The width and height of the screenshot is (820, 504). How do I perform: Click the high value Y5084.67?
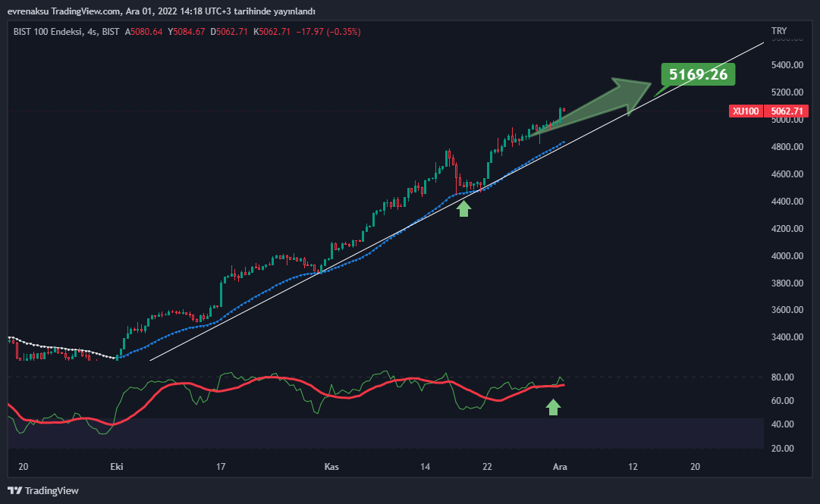(186, 32)
